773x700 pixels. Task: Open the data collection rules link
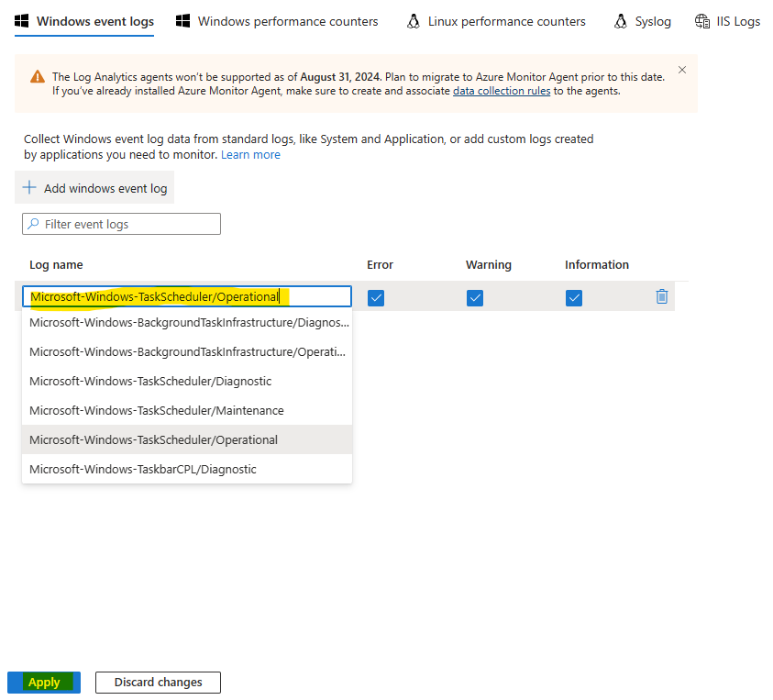pos(502,91)
